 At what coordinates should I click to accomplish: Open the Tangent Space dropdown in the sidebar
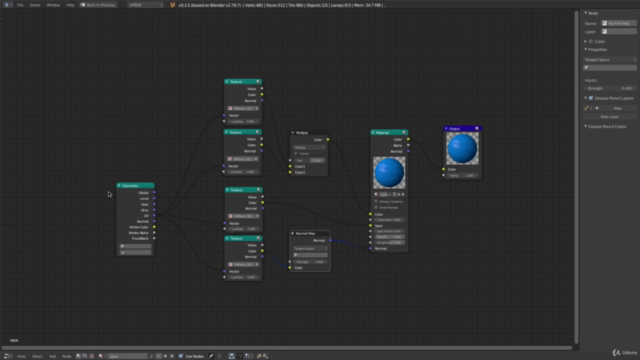(x=610, y=60)
